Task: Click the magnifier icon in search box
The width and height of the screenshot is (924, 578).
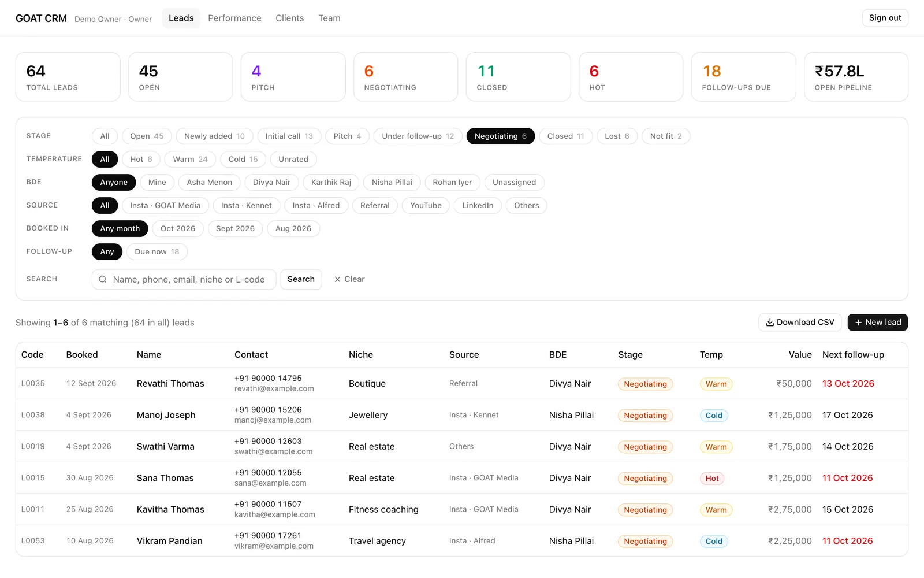Action: point(103,280)
